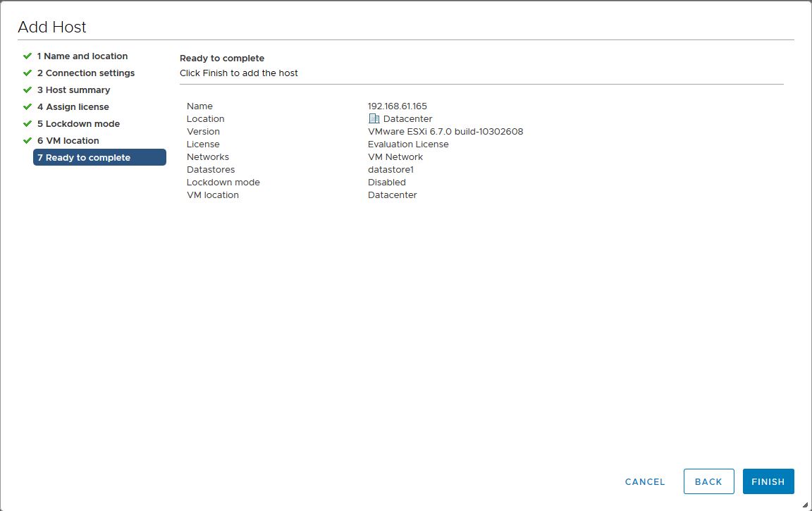The width and height of the screenshot is (812, 511).
Task: Open step 4 Assign license
Action: point(73,106)
